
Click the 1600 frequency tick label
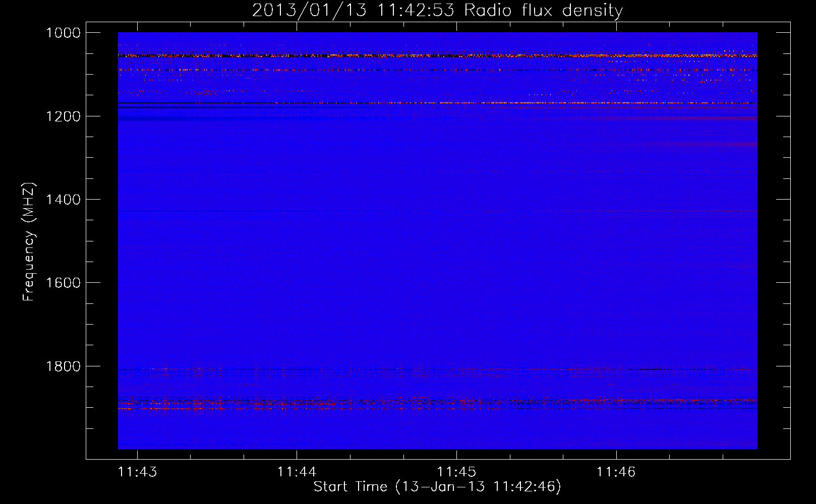tap(63, 283)
